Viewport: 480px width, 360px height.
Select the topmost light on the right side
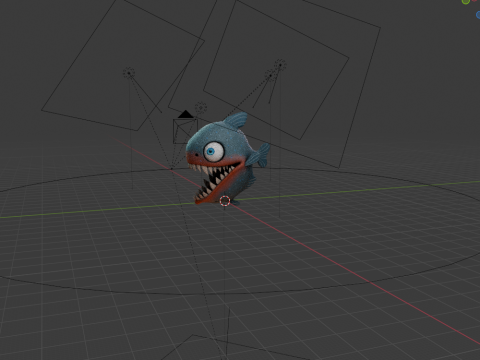[280, 65]
